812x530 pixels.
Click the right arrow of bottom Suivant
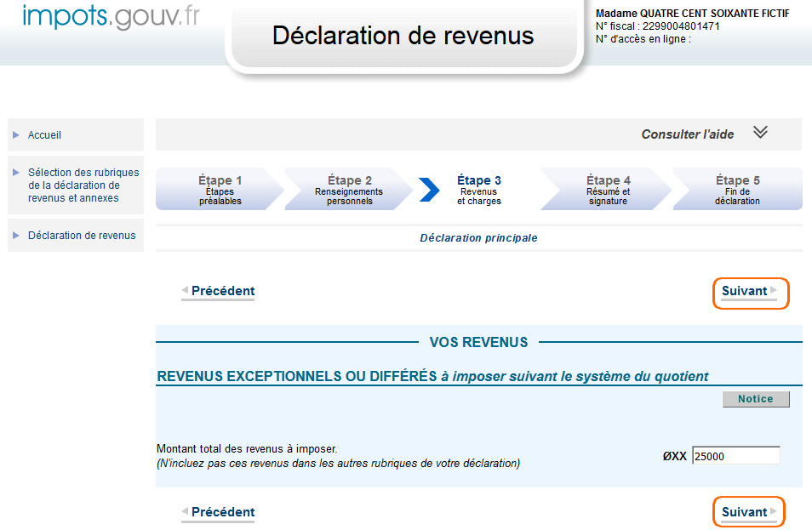773,510
